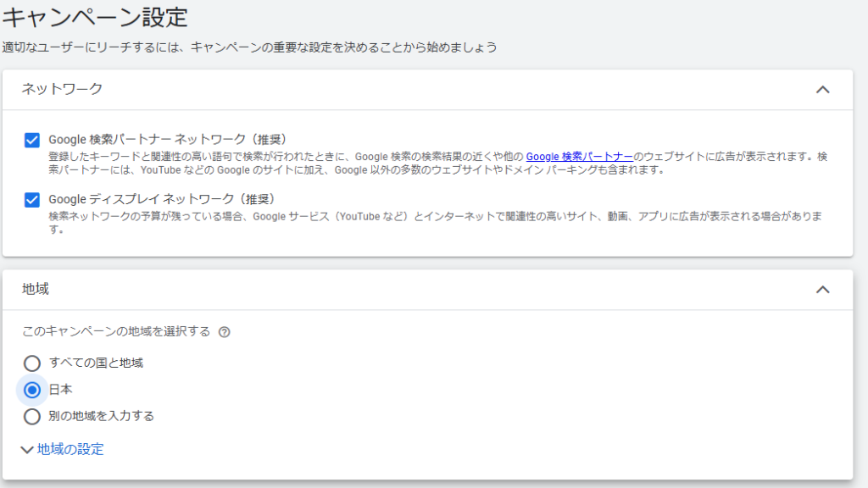Screen dimensions: 868x488
Task: Select the 日本 radio button
Action: coord(32,390)
